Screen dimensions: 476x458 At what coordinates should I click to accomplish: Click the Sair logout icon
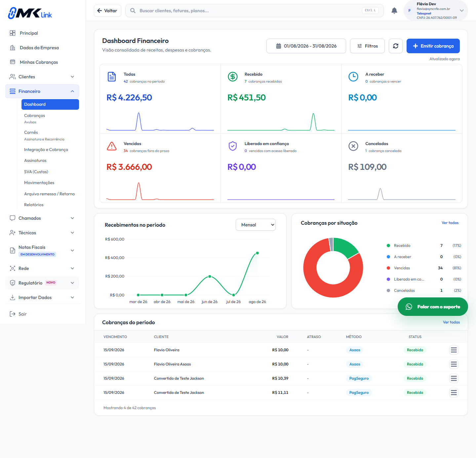(13, 314)
